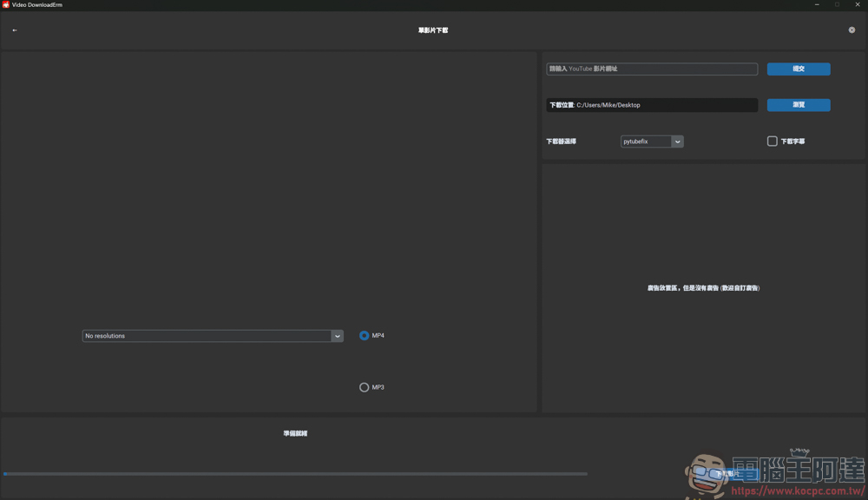This screenshot has width=868, height=500.
Task: Close the Video DownloadErm window
Action: coord(858,4)
